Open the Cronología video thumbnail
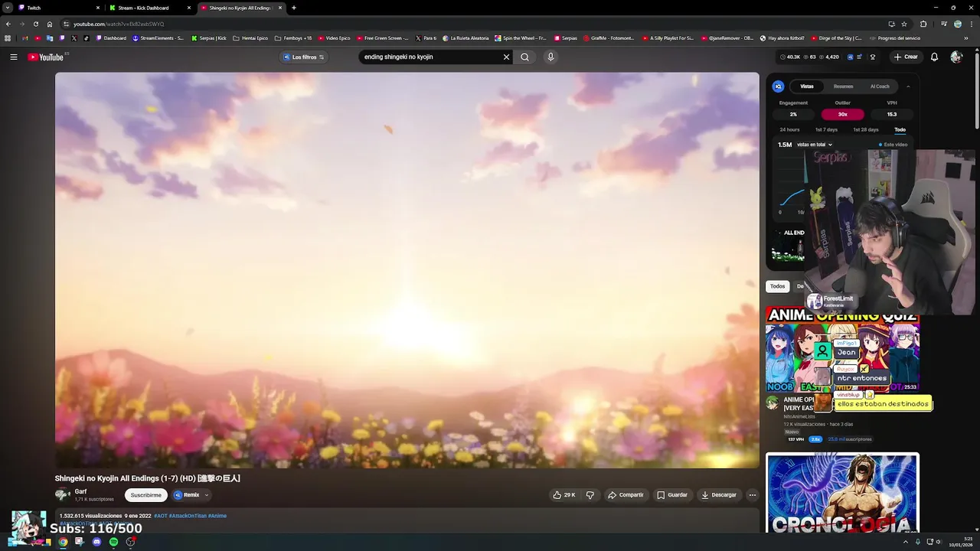This screenshot has height=551, width=980. click(x=842, y=494)
